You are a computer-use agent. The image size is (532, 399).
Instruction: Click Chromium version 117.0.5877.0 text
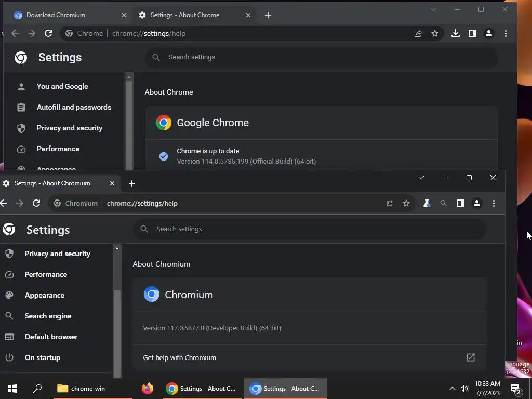(x=212, y=328)
